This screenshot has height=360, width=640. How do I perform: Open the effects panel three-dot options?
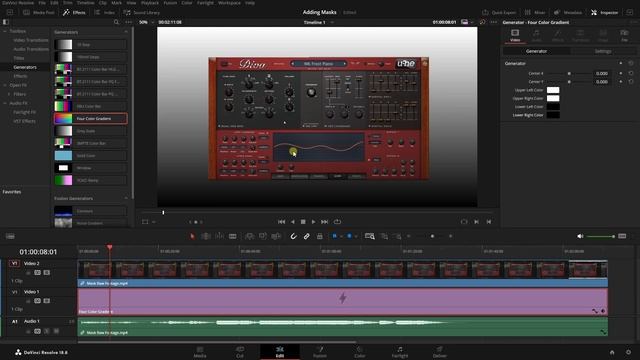pyautogui.click(x=129, y=22)
